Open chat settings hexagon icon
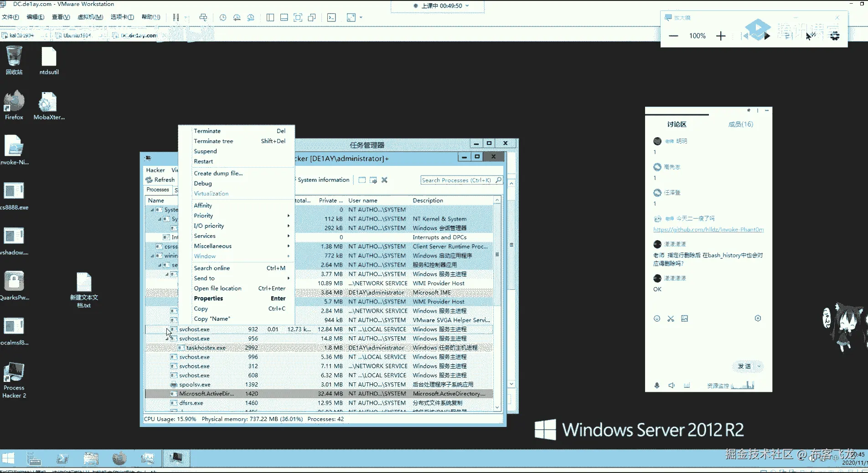The height and width of the screenshot is (473, 868). pyautogui.click(x=758, y=319)
